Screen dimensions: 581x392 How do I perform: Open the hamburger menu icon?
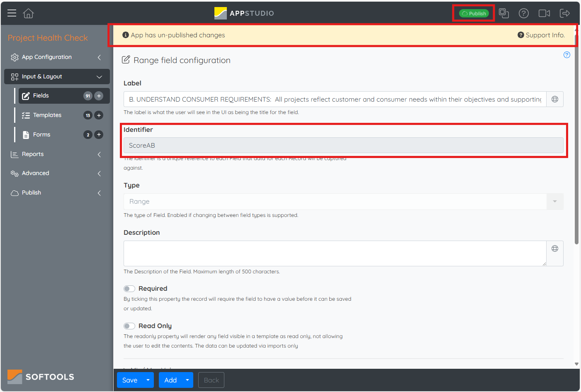(x=12, y=13)
